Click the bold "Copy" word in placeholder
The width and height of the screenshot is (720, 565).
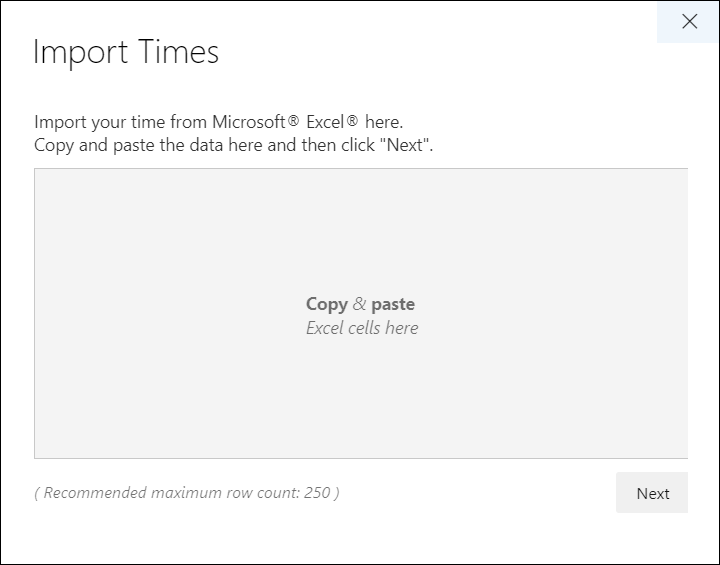tap(327, 304)
